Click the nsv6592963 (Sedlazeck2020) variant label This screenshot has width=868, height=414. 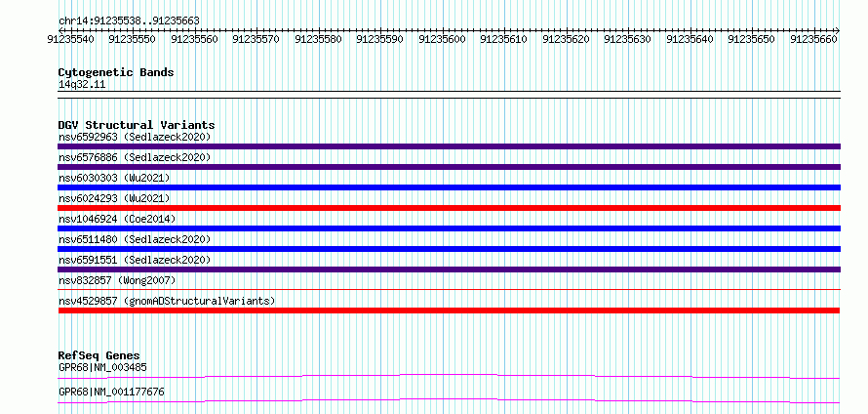point(135,137)
